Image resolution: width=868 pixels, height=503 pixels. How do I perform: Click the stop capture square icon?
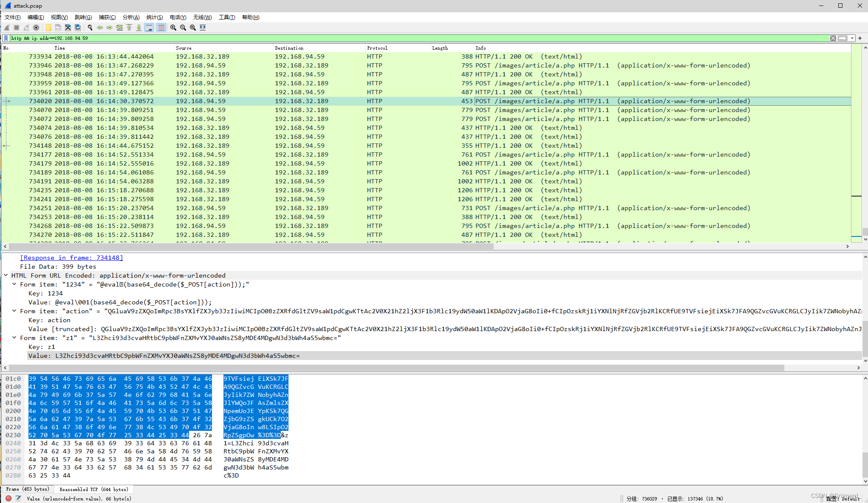pyautogui.click(x=17, y=28)
